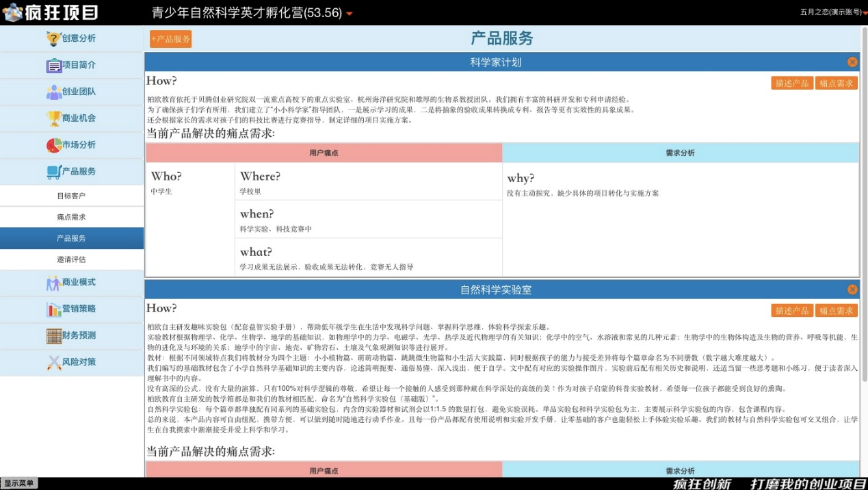Click 描述产品 in 科学家计划 panel
This screenshot has height=490, width=868.
tap(791, 83)
